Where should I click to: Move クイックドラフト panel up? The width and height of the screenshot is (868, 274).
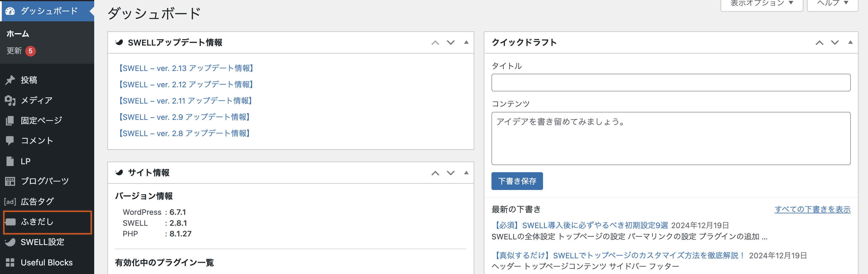[819, 43]
